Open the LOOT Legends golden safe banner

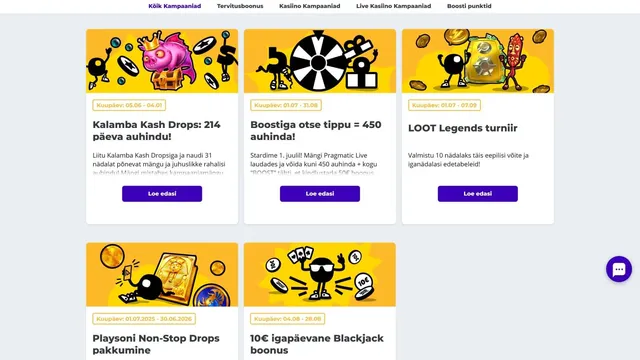478,61
